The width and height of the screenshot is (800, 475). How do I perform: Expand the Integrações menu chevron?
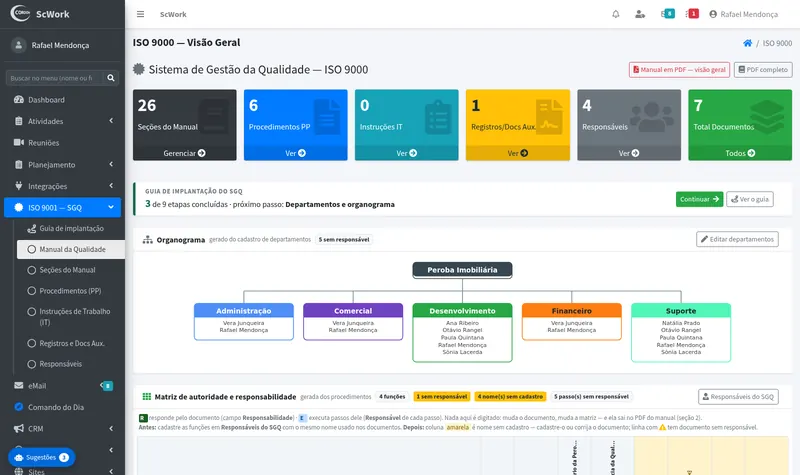coord(111,186)
